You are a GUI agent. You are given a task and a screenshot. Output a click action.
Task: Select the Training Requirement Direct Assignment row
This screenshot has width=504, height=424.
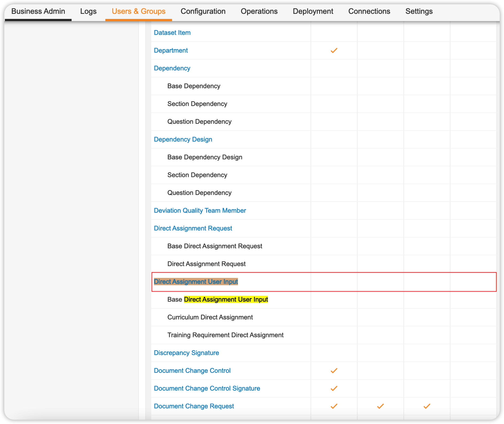coord(225,335)
